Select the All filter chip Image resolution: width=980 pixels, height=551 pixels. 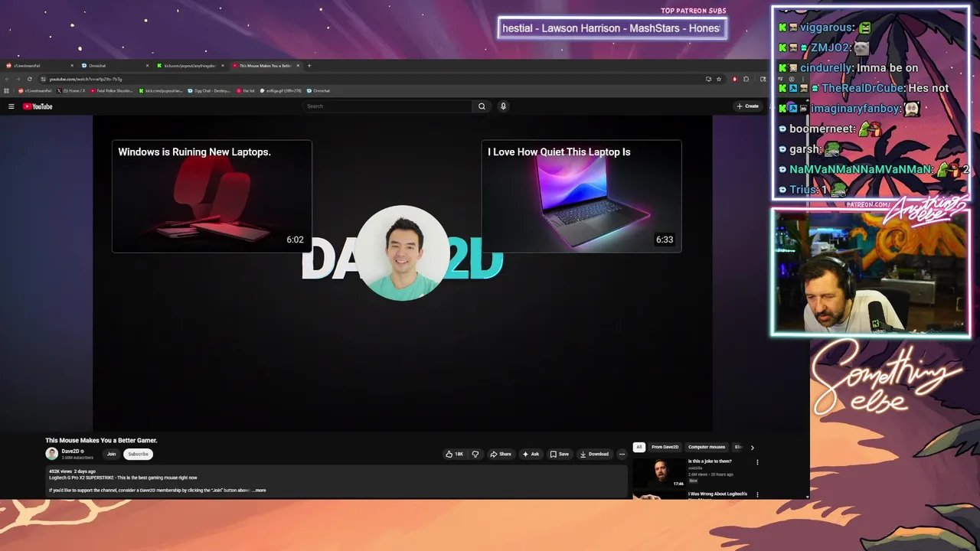tap(639, 447)
